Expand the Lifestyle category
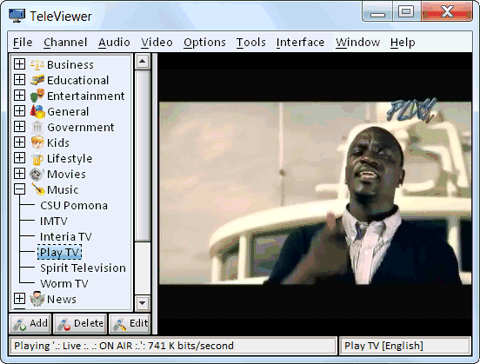 coord(19,158)
